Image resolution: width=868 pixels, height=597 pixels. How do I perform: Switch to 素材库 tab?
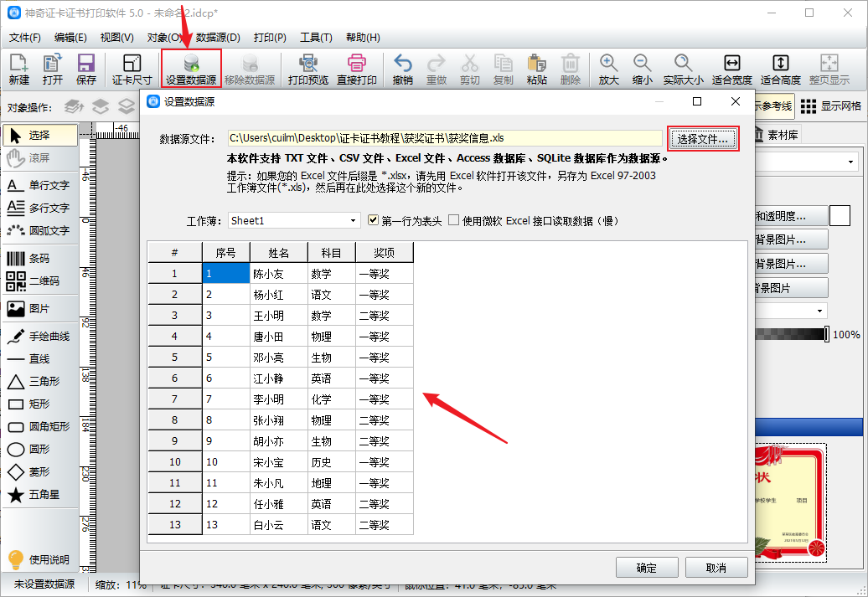click(x=778, y=135)
